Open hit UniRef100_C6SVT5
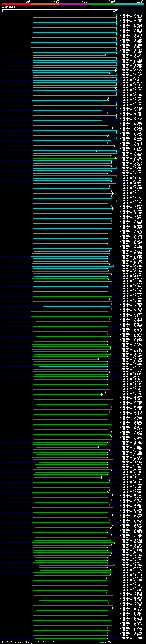The image size is (146, 644). (131, 15)
